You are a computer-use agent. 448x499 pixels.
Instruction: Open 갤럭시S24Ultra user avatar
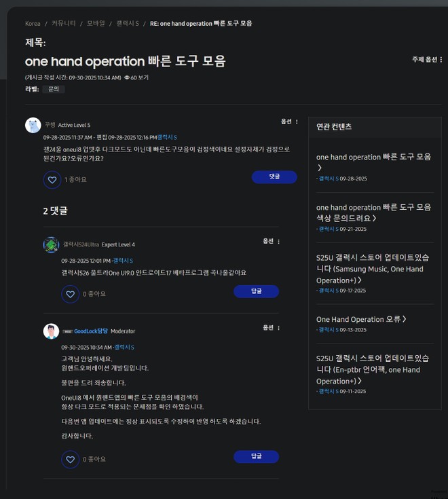pos(51,244)
